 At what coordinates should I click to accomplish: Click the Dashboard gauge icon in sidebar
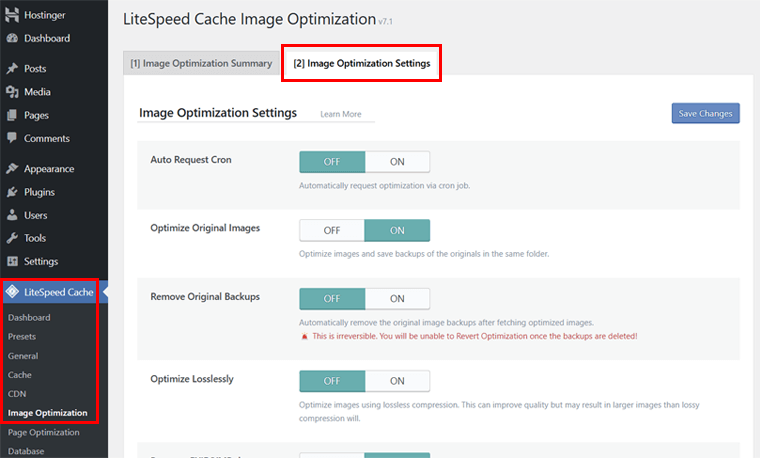pyautogui.click(x=12, y=38)
